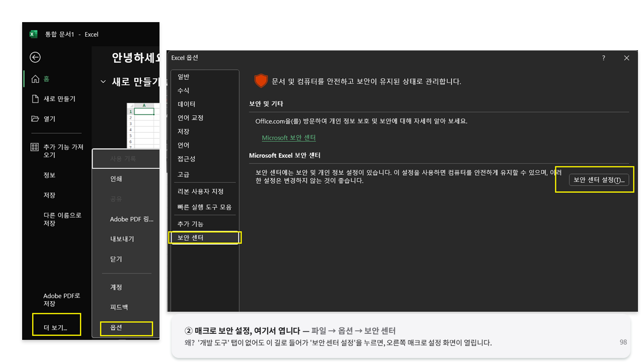Select 일반 category in Excel options
This screenshot has width=644, height=362.
(x=205, y=77)
